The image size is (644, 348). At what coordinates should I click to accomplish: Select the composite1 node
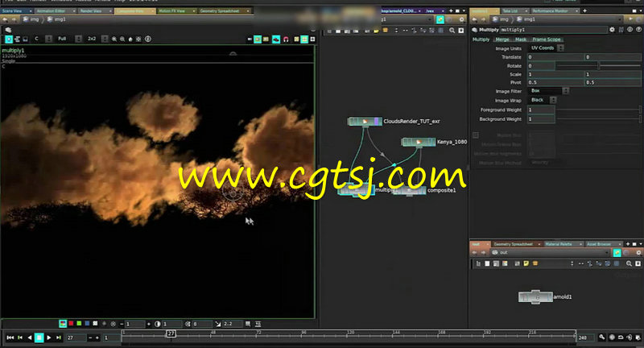click(409, 191)
